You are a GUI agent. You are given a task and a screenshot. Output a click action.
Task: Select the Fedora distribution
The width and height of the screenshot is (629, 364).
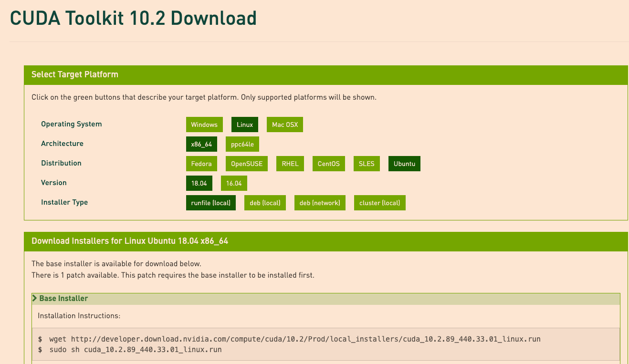coord(201,164)
